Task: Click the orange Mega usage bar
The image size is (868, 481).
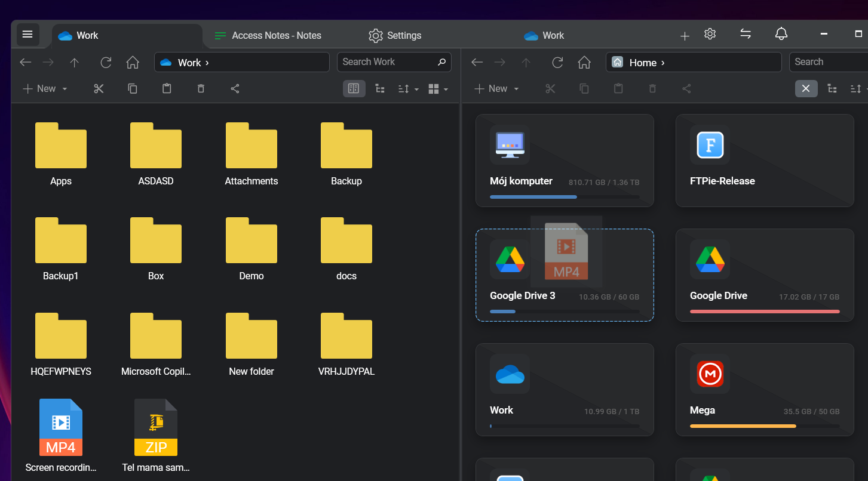Action: 765,426
